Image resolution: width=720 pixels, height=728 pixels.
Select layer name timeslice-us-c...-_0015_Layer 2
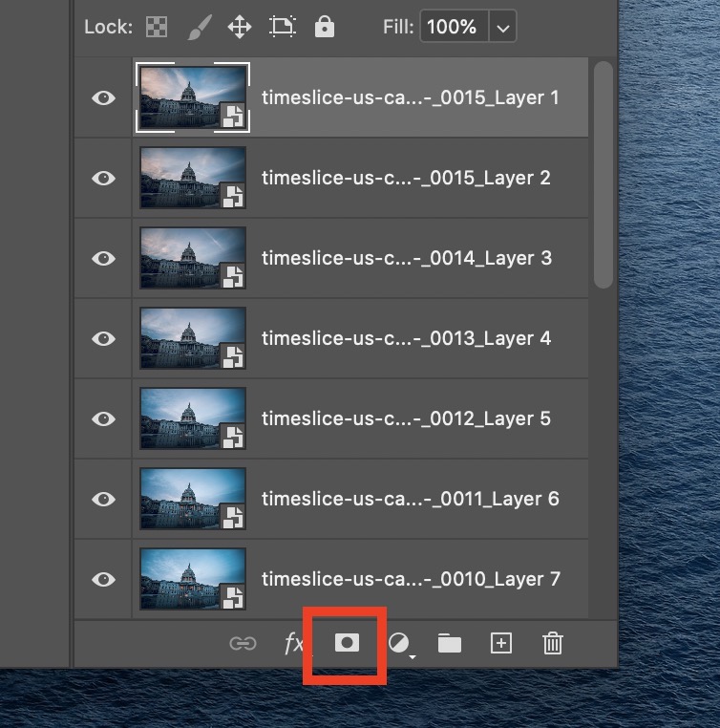tap(406, 179)
